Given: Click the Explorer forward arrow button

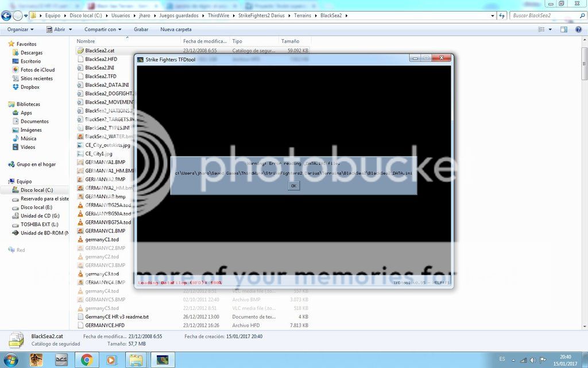Looking at the screenshot, I should pos(18,16).
